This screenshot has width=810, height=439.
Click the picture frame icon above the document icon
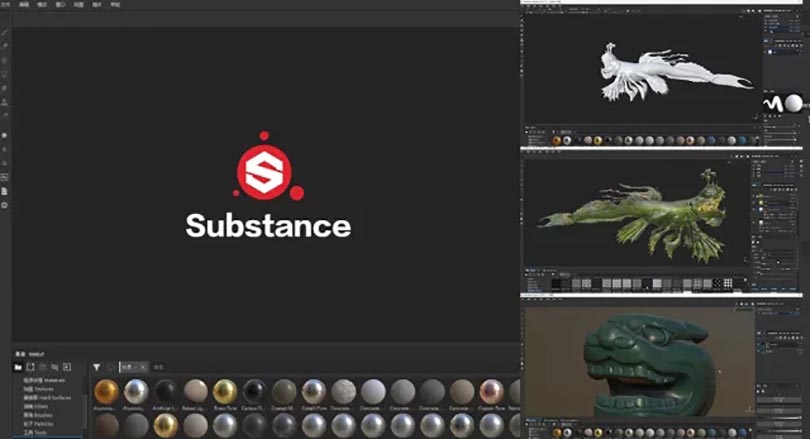pos(5,177)
